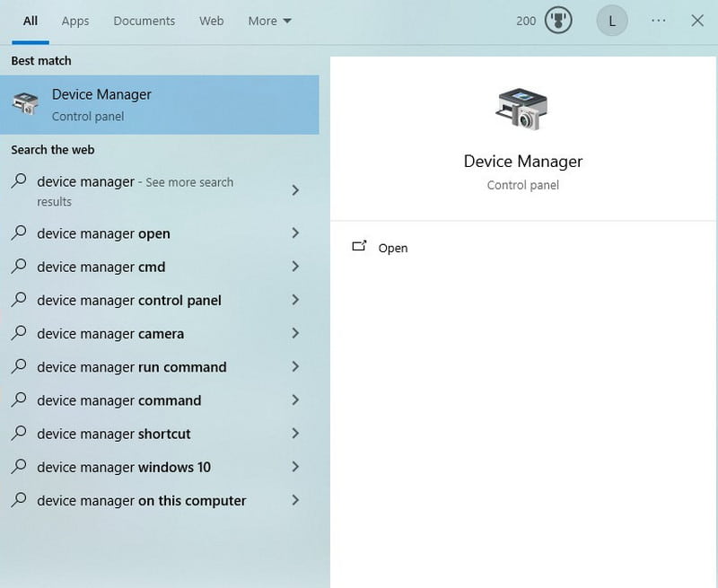
Task: Choose device manager shortcut web suggestion
Action: pyautogui.click(x=113, y=434)
